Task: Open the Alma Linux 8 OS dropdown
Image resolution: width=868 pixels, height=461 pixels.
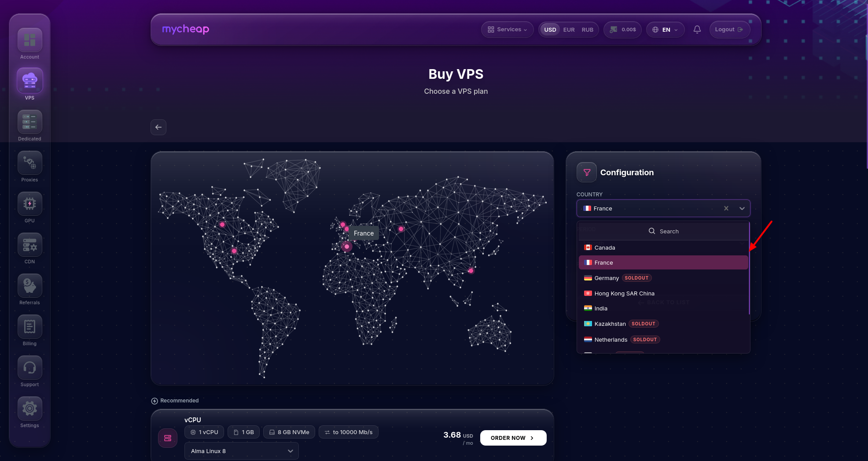Action: pos(241,451)
